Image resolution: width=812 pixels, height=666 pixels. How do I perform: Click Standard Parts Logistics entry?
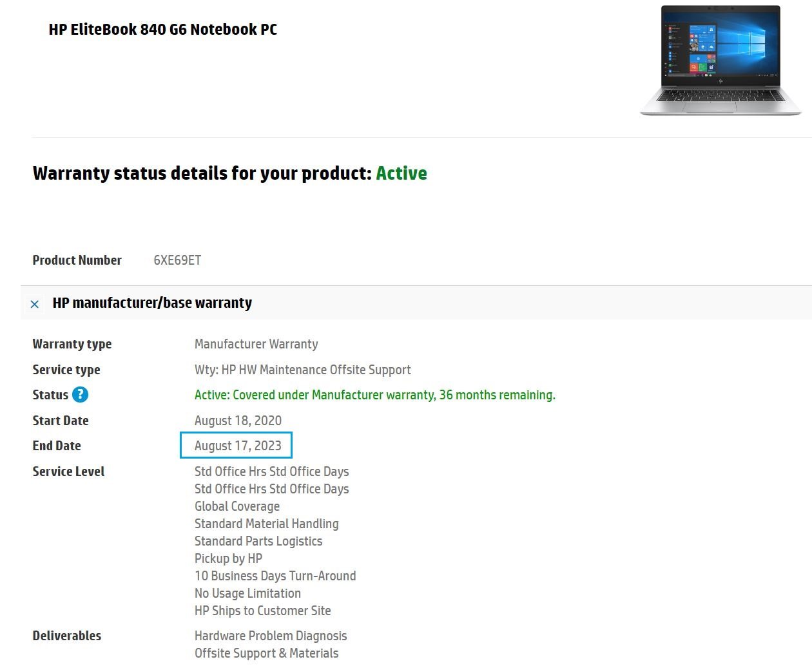tap(258, 541)
